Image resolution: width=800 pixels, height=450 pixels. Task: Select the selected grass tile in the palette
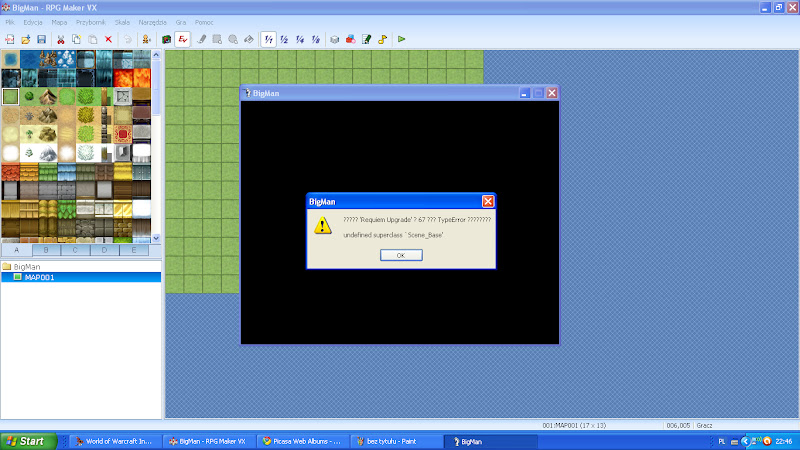[10, 96]
